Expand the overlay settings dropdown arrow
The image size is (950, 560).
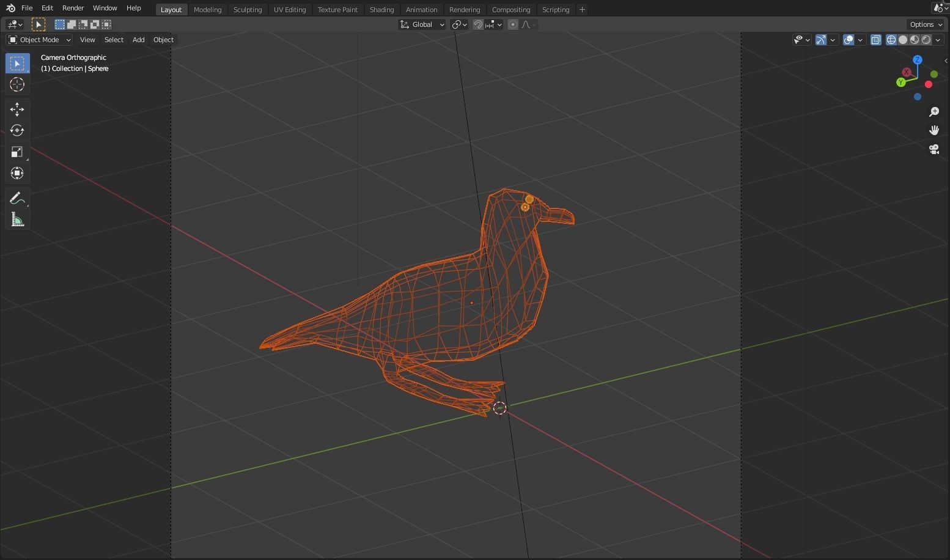(x=860, y=40)
